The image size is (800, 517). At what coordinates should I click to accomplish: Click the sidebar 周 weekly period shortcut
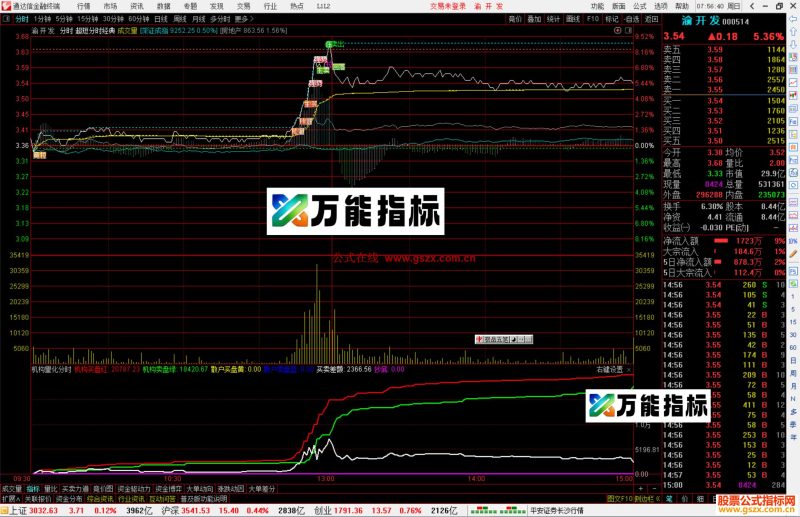pyautogui.click(x=793, y=373)
